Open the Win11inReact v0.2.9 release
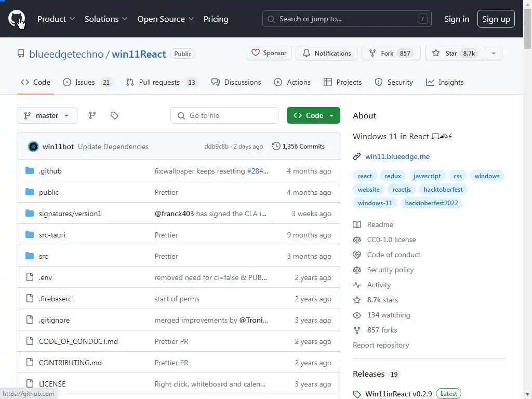The image size is (532, 399). tap(398, 394)
